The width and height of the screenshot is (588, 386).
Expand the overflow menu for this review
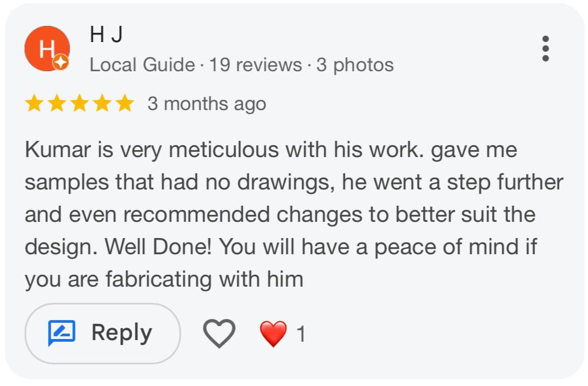pyautogui.click(x=546, y=48)
